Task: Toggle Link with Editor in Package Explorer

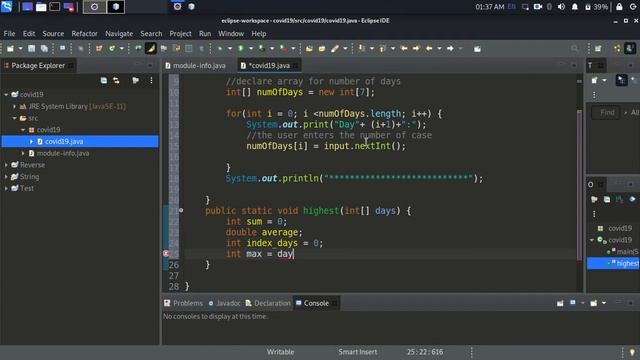Action: [116, 80]
